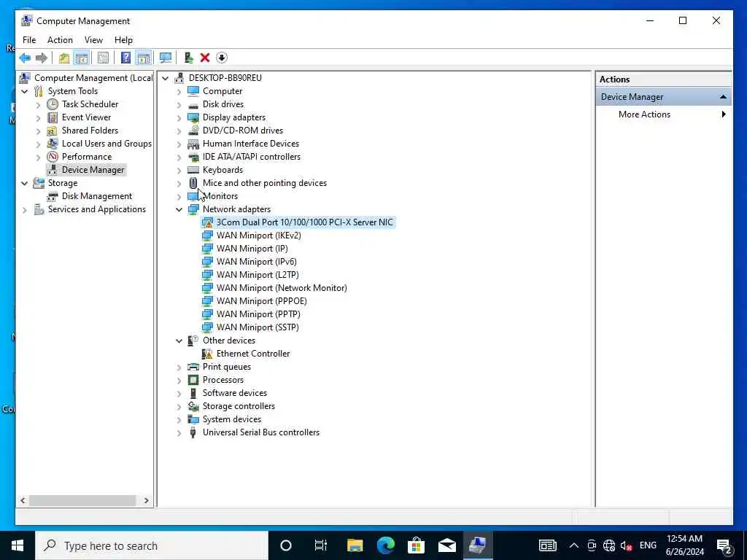Open the Help menu
Image resolution: width=747 pixels, height=560 pixels.
pyautogui.click(x=123, y=40)
